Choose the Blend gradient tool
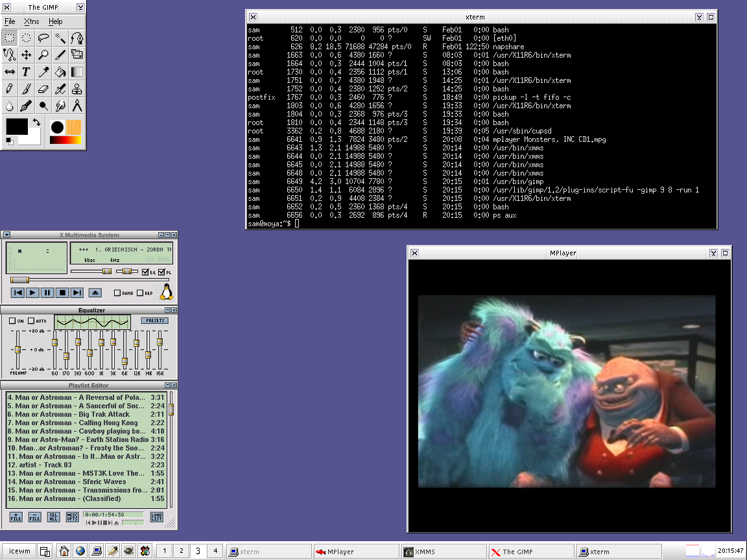This screenshot has height=560, width=747. click(x=77, y=72)
